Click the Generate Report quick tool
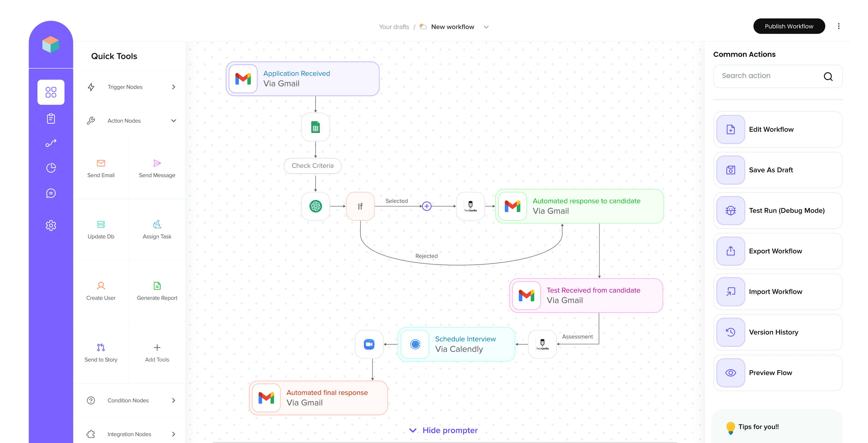 (157, 291)
